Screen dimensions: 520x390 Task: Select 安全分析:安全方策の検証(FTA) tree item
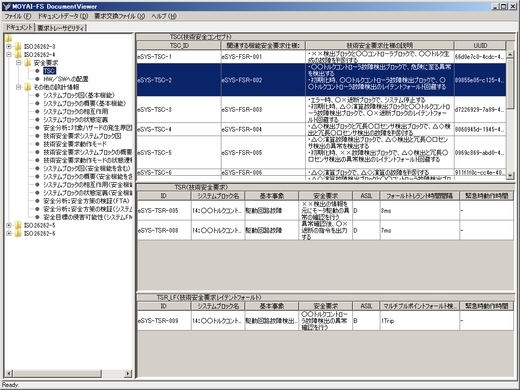(86, 201)
